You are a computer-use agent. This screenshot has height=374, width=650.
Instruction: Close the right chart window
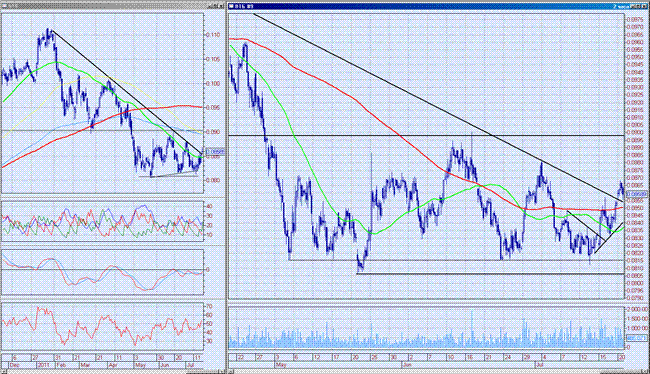(x=646, y=6)
